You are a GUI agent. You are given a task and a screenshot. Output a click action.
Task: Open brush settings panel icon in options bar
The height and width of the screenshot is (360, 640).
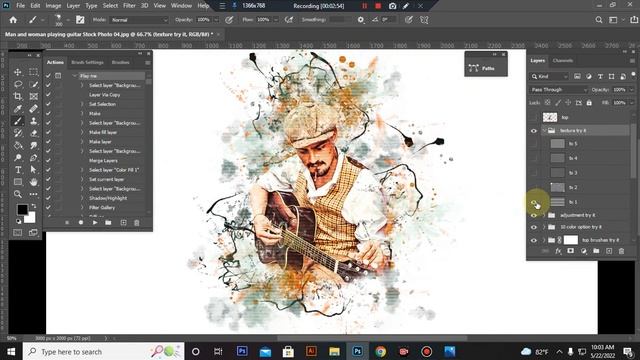click(80, 20)
